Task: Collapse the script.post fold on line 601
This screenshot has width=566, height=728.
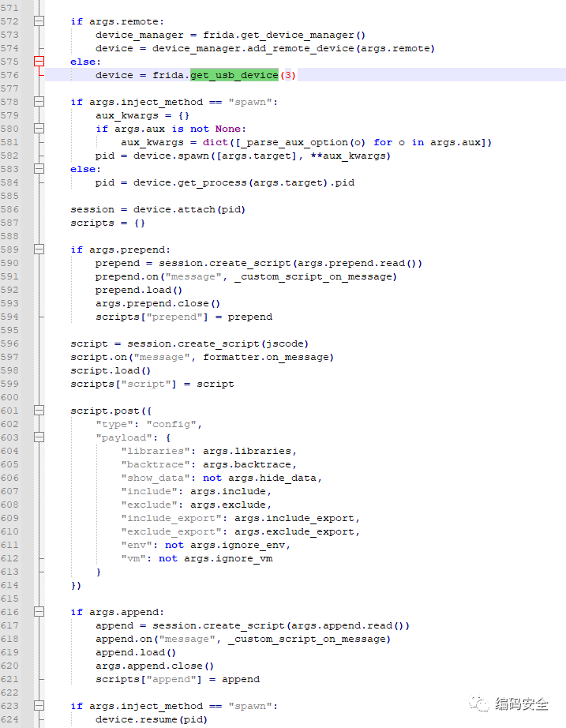Action: (39, 411)
